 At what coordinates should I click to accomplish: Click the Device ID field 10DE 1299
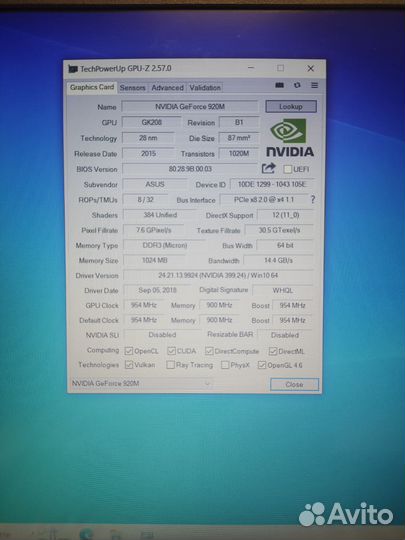coord(272,185)
